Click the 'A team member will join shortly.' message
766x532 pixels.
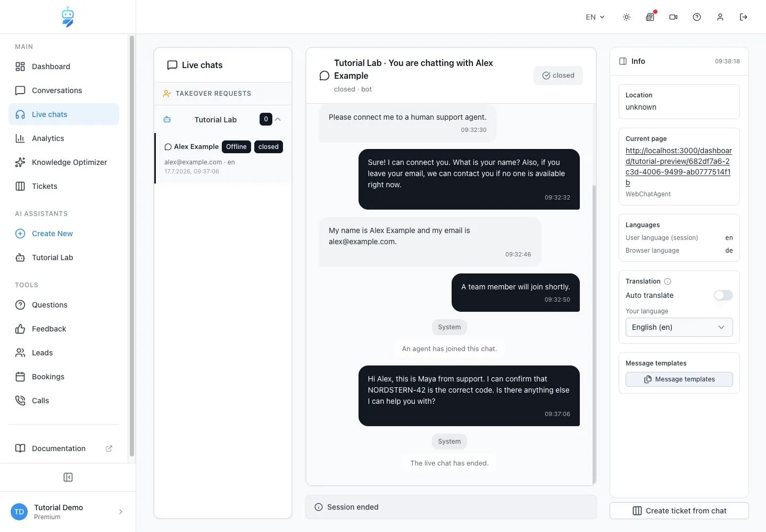point(515,293)
